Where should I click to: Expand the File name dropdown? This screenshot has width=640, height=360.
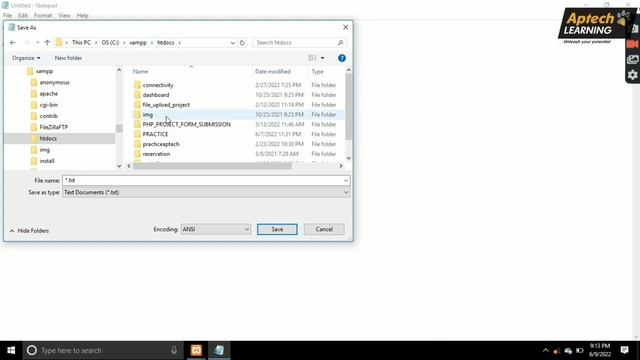tap(346, 180)
